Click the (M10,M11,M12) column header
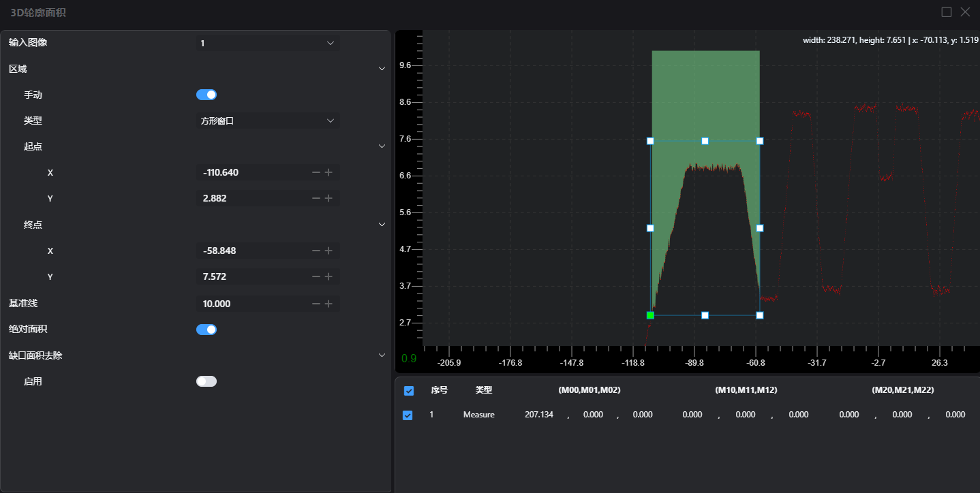The height and width of the screenshot is (493, 980). (746, 390)
